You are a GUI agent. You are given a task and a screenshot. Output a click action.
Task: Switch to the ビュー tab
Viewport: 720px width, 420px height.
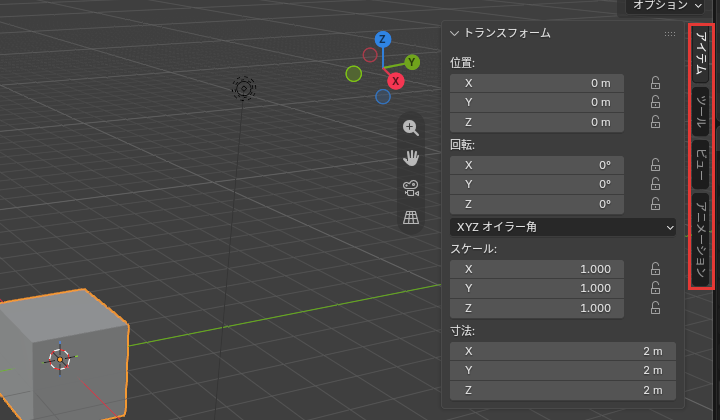[x=700, y=165]
